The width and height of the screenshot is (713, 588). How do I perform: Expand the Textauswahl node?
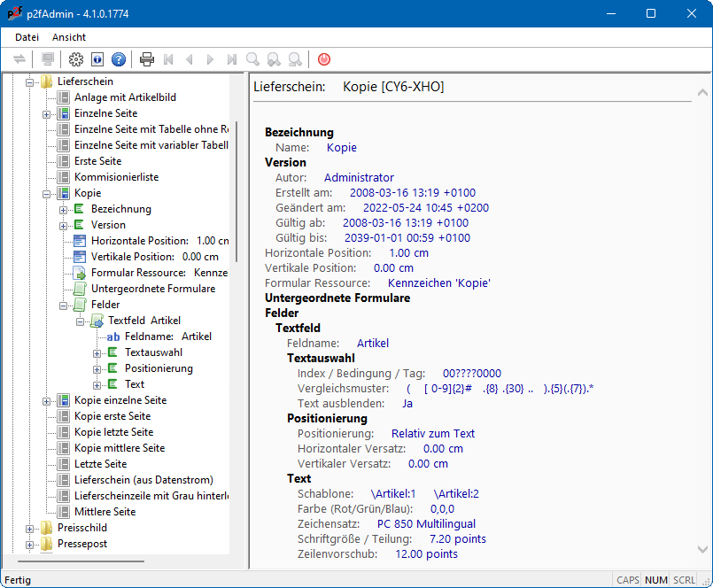(x=97, y=352)
